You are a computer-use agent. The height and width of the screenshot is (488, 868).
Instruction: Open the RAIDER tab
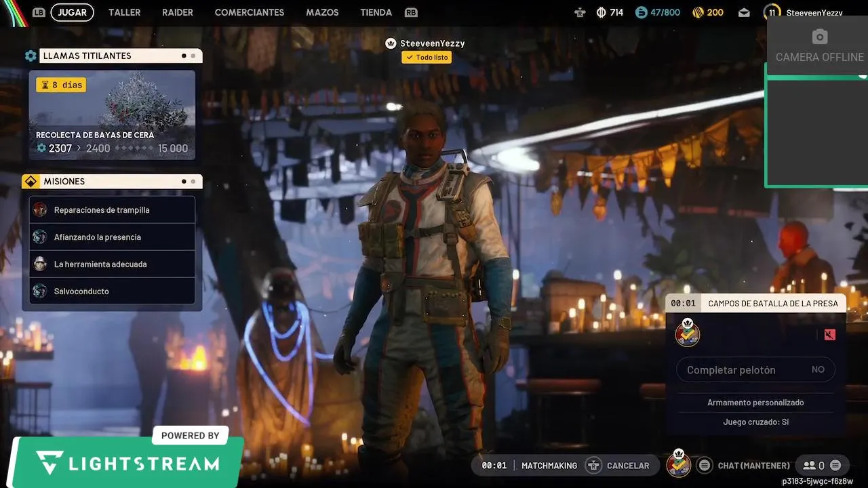[178, 12]
